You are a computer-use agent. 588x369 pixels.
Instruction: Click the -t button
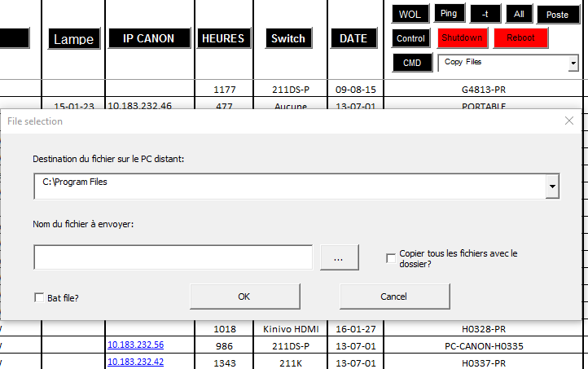pos(485,14)
